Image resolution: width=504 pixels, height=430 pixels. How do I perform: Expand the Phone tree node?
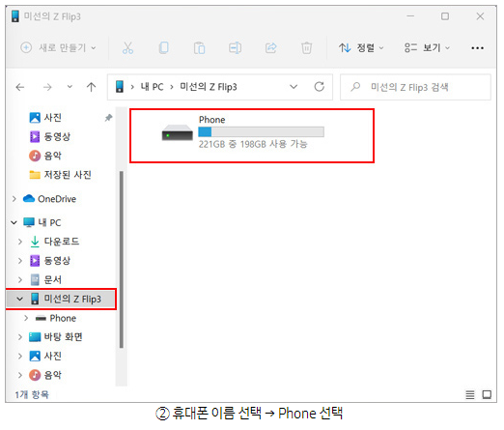pyautogui.click(x=26, y=318)
